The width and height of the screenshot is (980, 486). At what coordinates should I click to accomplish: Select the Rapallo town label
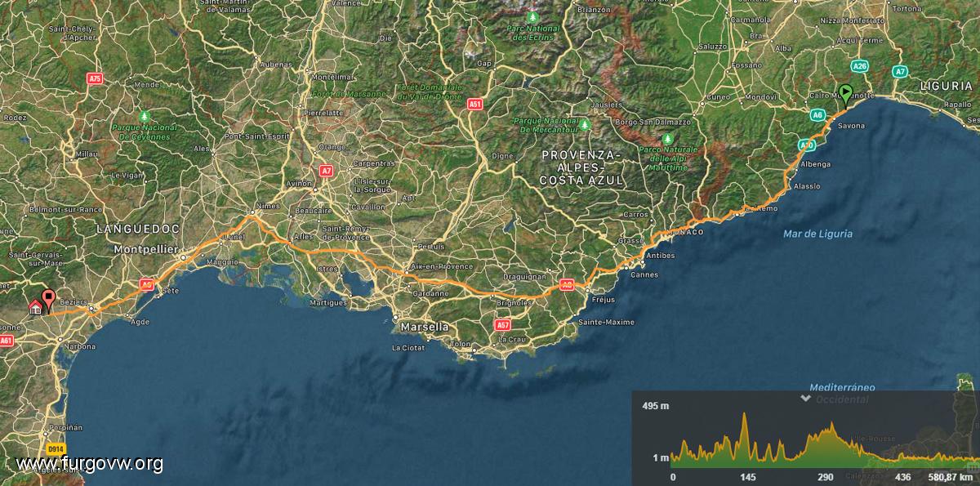click(x=959, y=105)
